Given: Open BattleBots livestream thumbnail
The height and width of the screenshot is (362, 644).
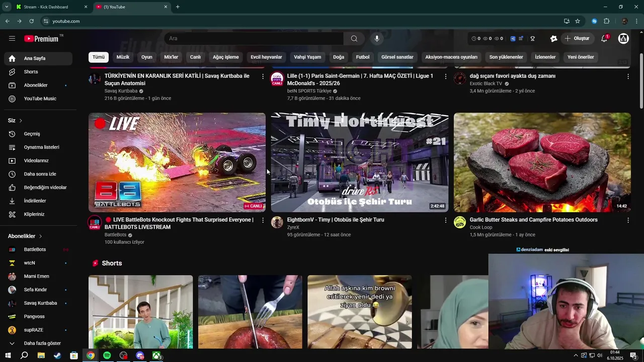Looking at the screenshot, I should point(177,162).
